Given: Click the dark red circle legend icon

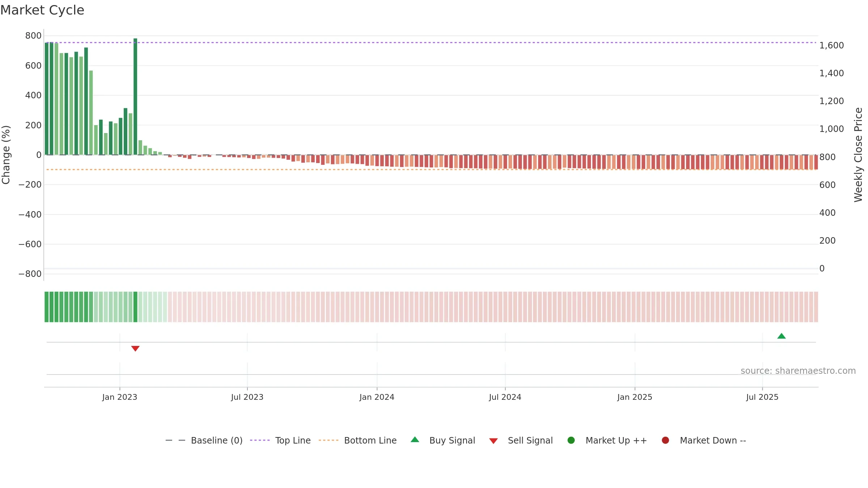Looking at the screenshot, I should (665, 440).
